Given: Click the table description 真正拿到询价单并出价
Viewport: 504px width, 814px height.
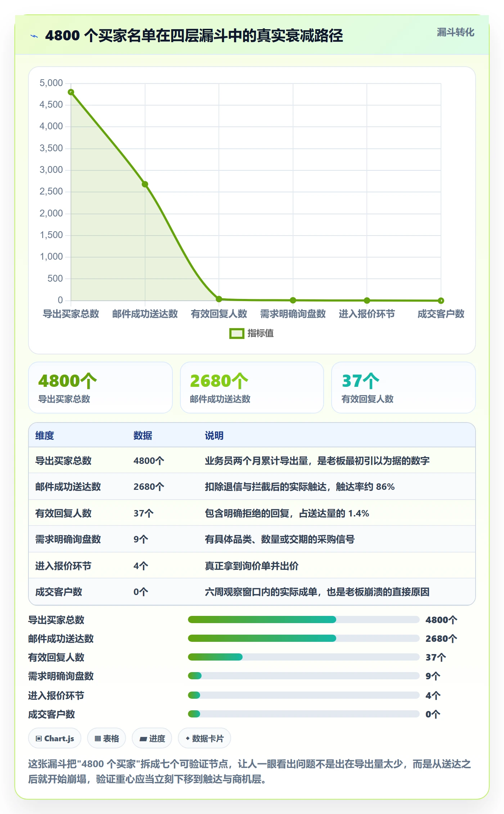Looking at the screenshot, I should pos(252,566).
